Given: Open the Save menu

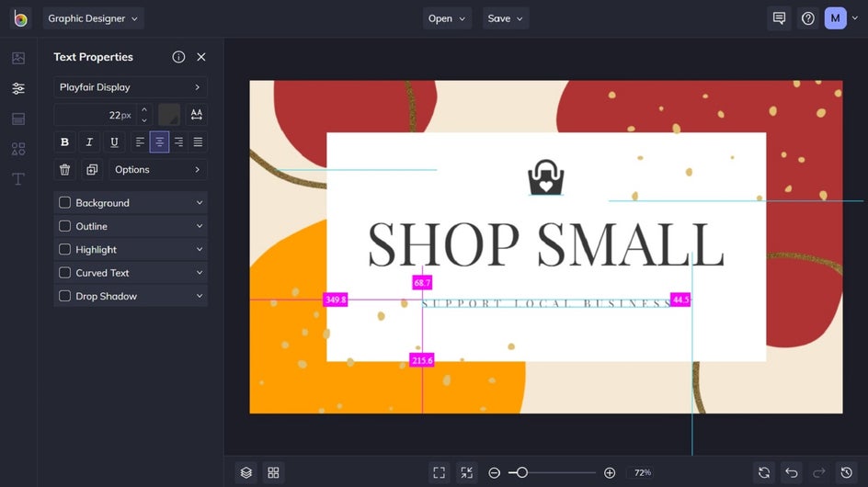Looking at the screenshot, I should pos(506,18).
